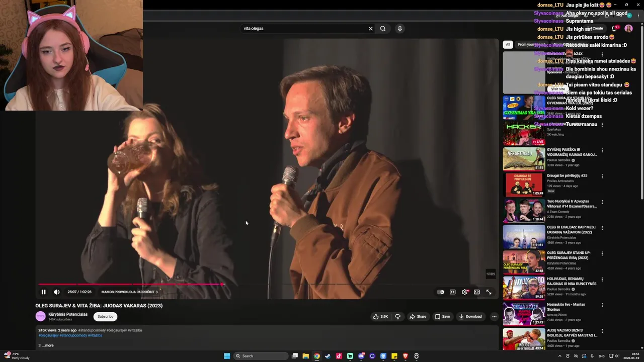Open options menu for the sponsored ad
Screen dimensions: 644x362
602,54
